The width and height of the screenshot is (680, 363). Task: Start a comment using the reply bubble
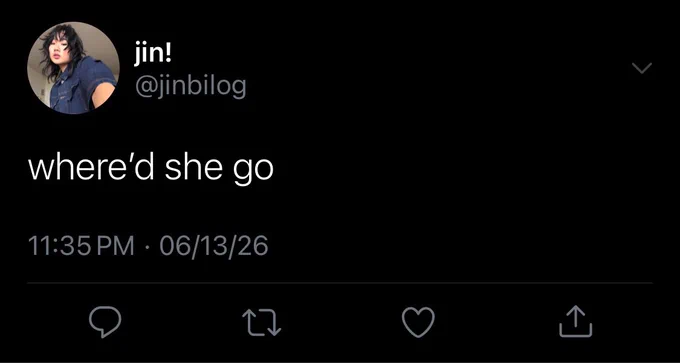click(105, 322)
